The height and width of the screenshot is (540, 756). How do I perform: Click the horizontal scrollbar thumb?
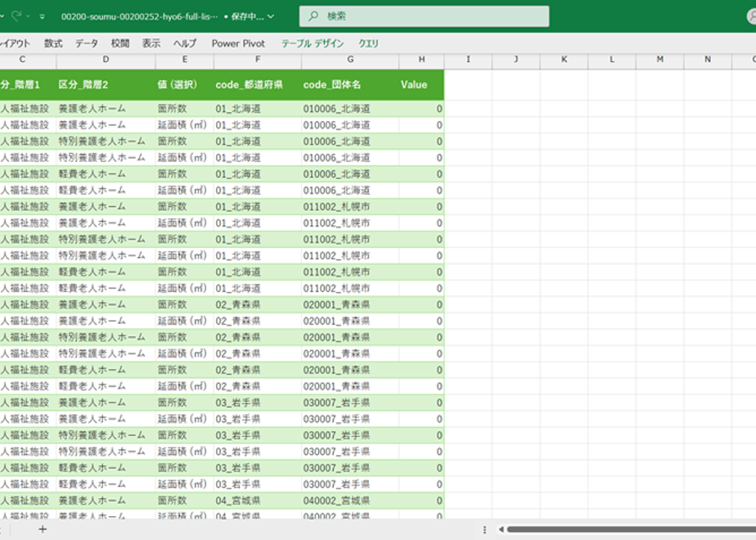(631, 530)
